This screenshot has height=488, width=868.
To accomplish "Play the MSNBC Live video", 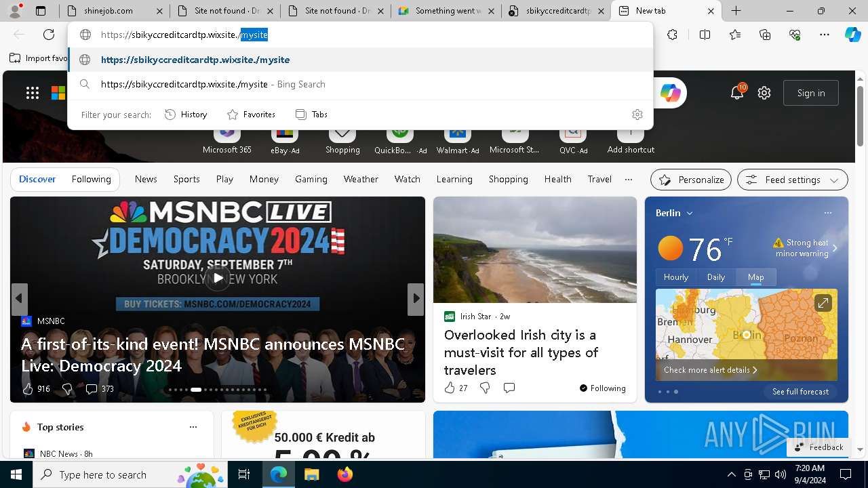I will pyautogui.click(x=218, y=278).
